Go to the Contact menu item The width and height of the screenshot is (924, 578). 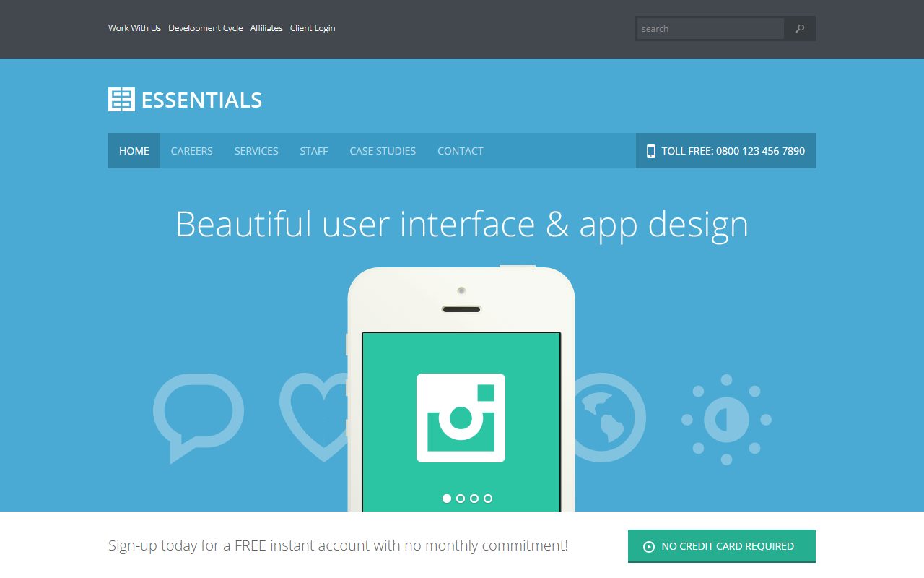[461, 151]
